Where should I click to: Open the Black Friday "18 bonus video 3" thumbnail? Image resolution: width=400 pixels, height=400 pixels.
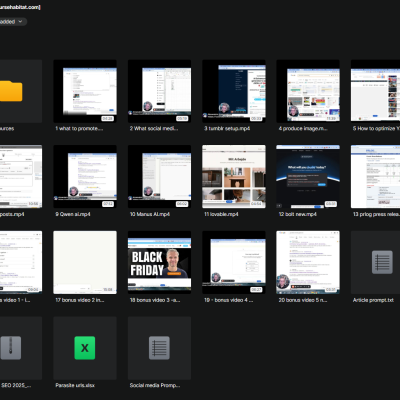[x=159, y=262]
